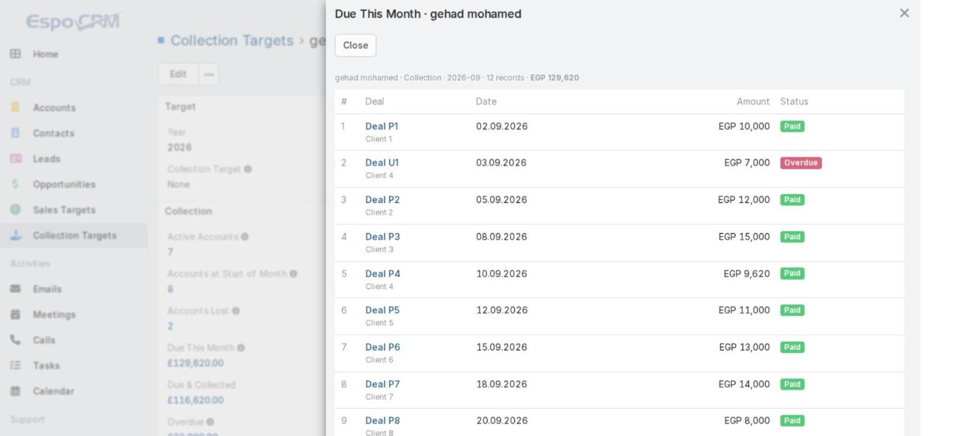Click the info icon beside Collection Target
The image size is (980, 436).
[x=248, y=169]
